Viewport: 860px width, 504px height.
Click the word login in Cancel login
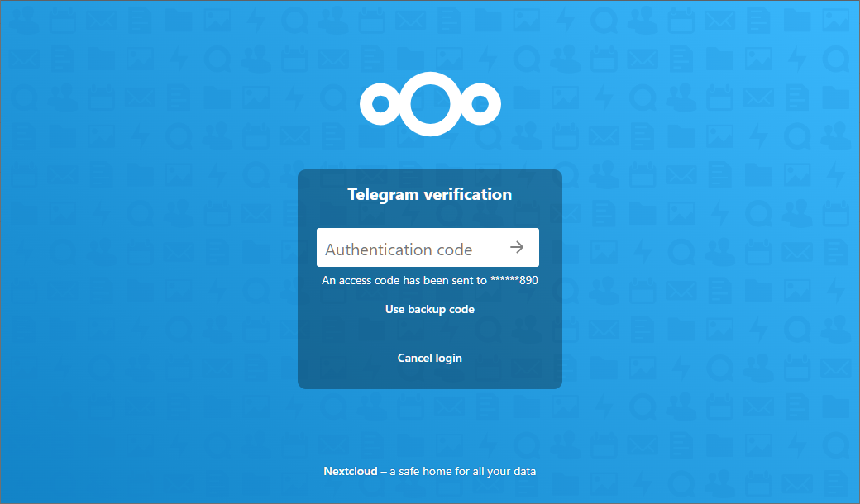[x=449, y=359]
